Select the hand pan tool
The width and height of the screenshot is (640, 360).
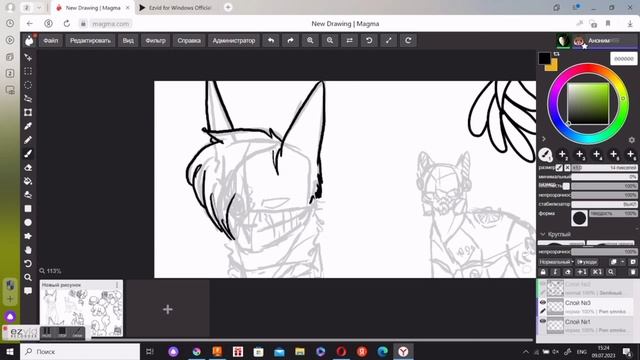[x=28, y=250]
